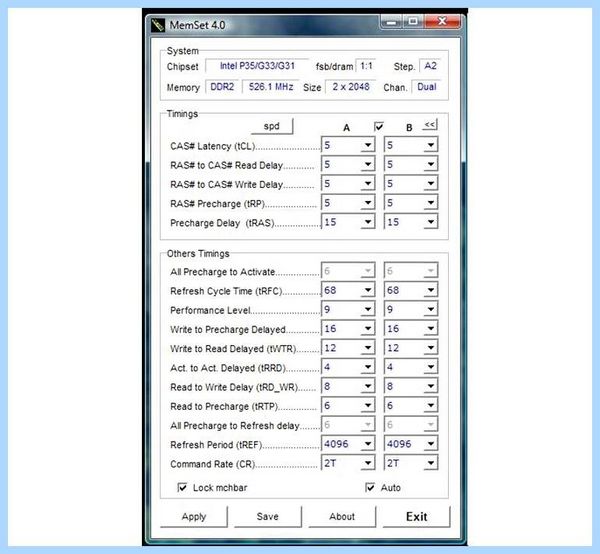This screenshot has height=554, width=600.
Task: Toggle the Lock mchbar checkbox
Action: pyautogui.click(x=183, y=487)
